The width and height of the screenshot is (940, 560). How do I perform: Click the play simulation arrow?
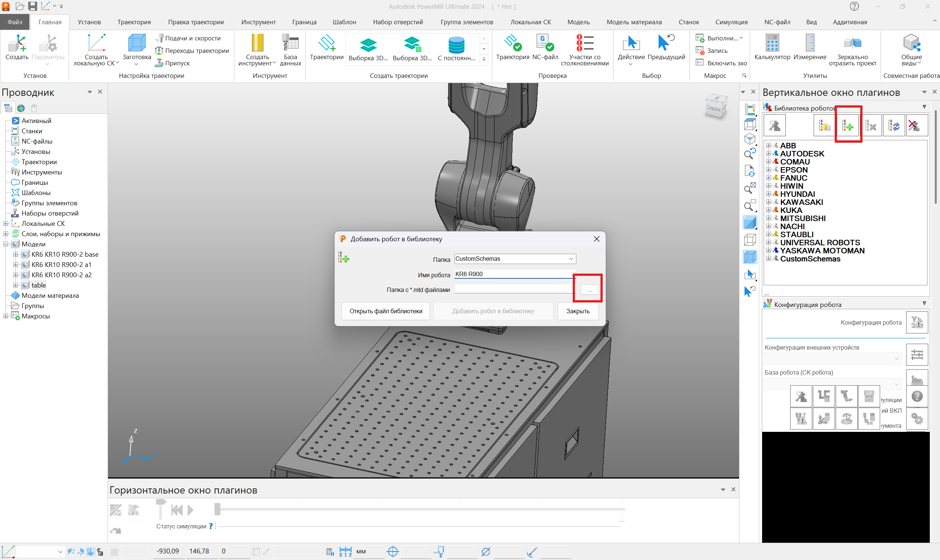coord(191,510)
